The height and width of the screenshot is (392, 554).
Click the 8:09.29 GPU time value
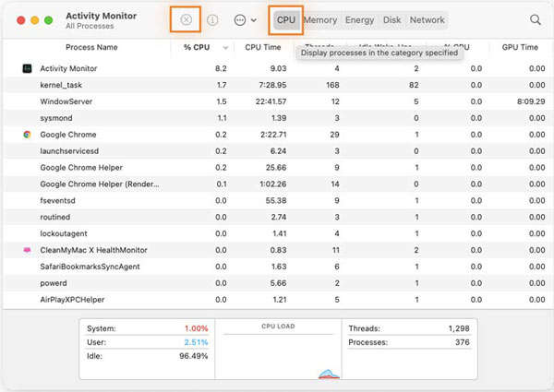[x=531, y=101]
